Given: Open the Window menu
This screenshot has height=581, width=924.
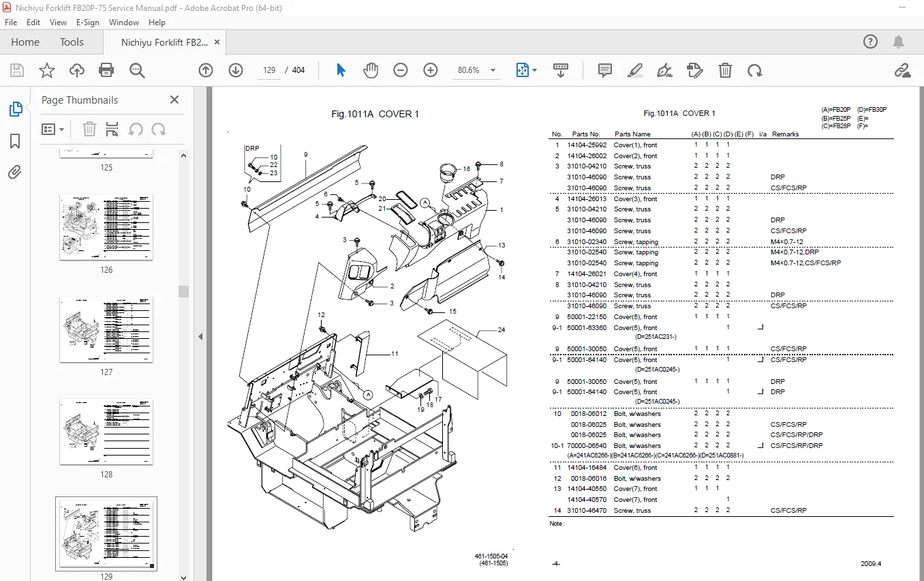Looking at the screenshot, I should tap(124, 23).
